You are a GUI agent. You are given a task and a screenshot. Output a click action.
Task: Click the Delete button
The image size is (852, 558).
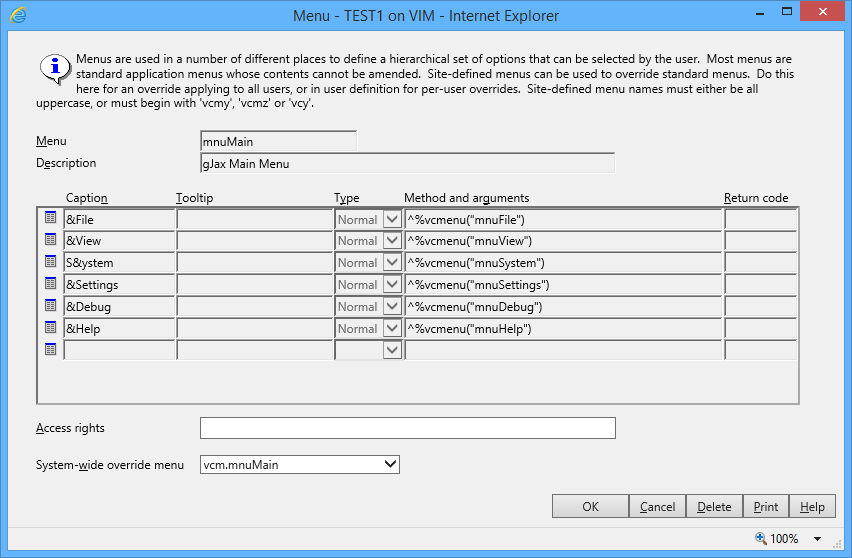[x=714, y=507]
